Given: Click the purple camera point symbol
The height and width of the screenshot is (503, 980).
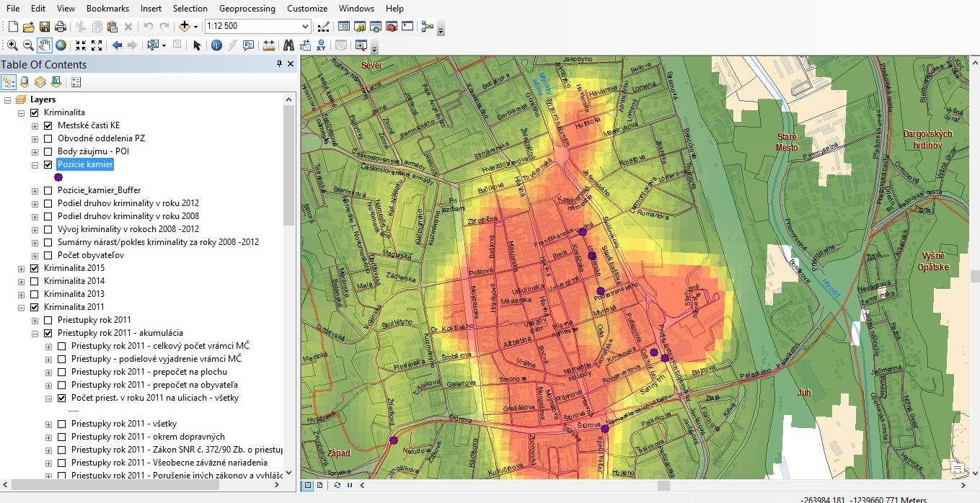Looking at the screenshot, I should click(58, 177).
